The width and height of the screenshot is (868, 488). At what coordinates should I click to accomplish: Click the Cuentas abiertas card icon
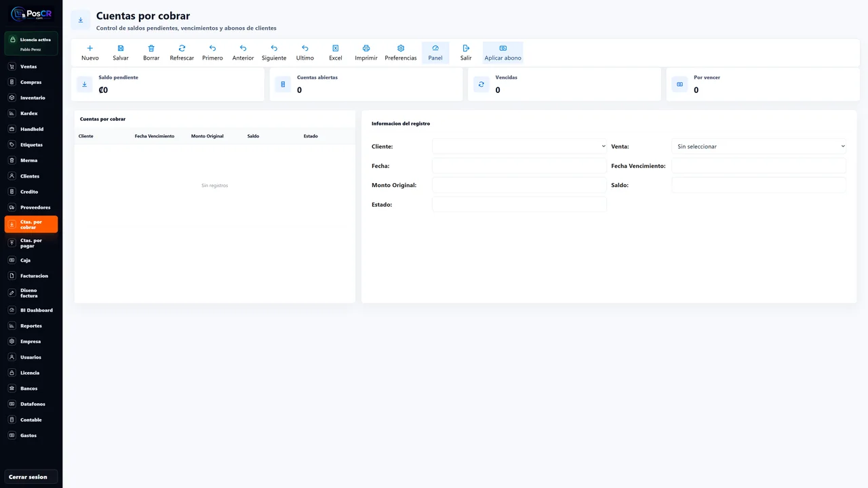(x=283, y=85)
